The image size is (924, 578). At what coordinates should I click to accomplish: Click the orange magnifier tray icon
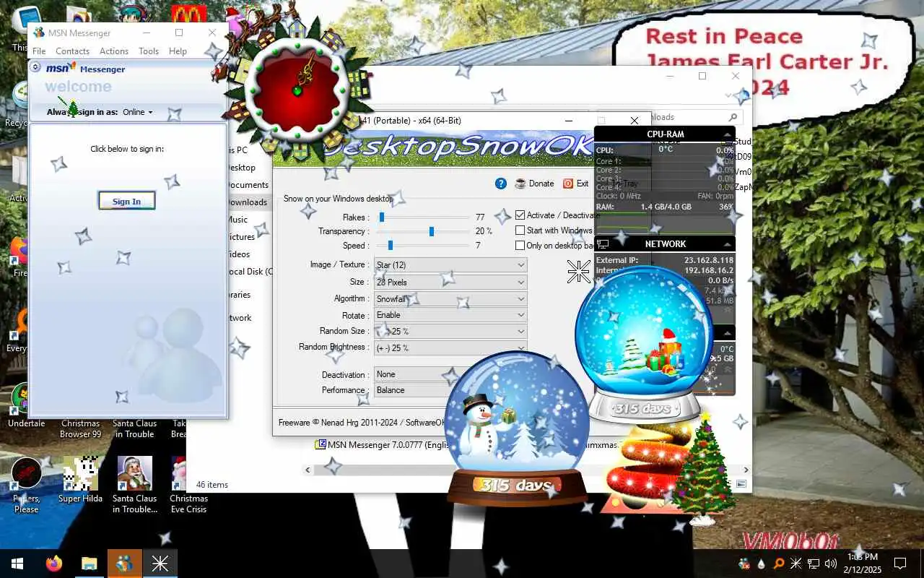point(779,564)
